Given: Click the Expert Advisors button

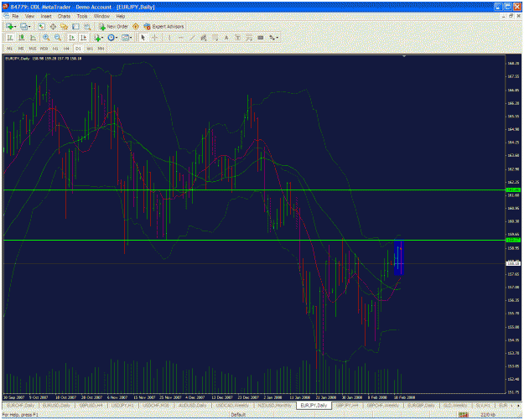Looking at the screenshot, I should (x=164, y=27).
